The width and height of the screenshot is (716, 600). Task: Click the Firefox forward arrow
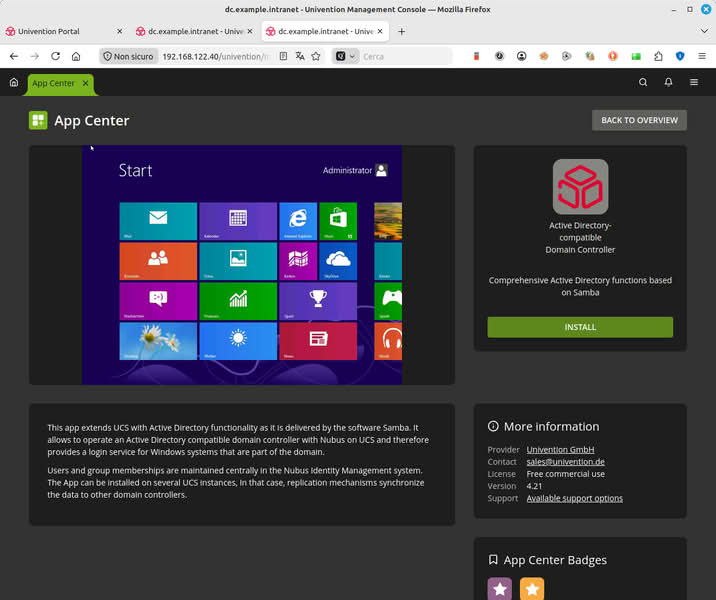35,56
